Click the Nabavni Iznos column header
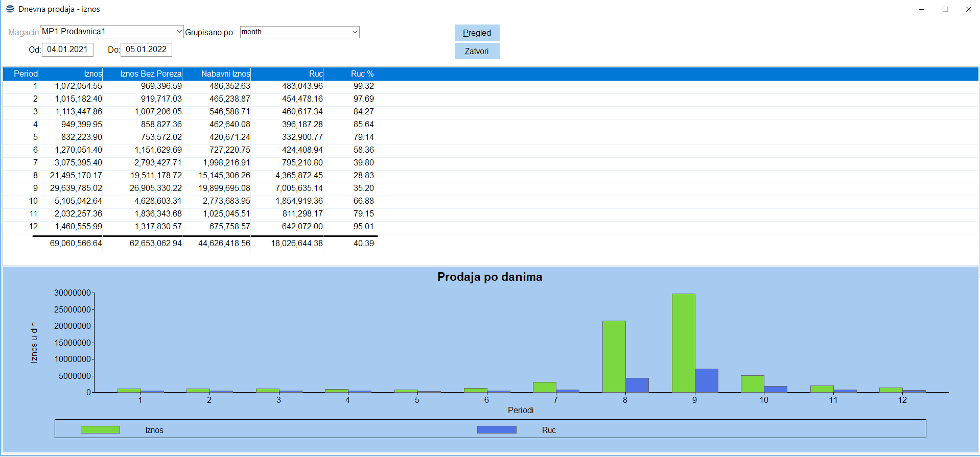 217,74
